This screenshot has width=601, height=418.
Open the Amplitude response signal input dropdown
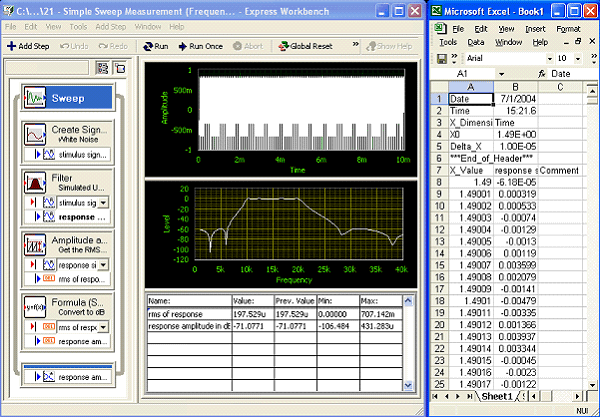tap(102, 266)
